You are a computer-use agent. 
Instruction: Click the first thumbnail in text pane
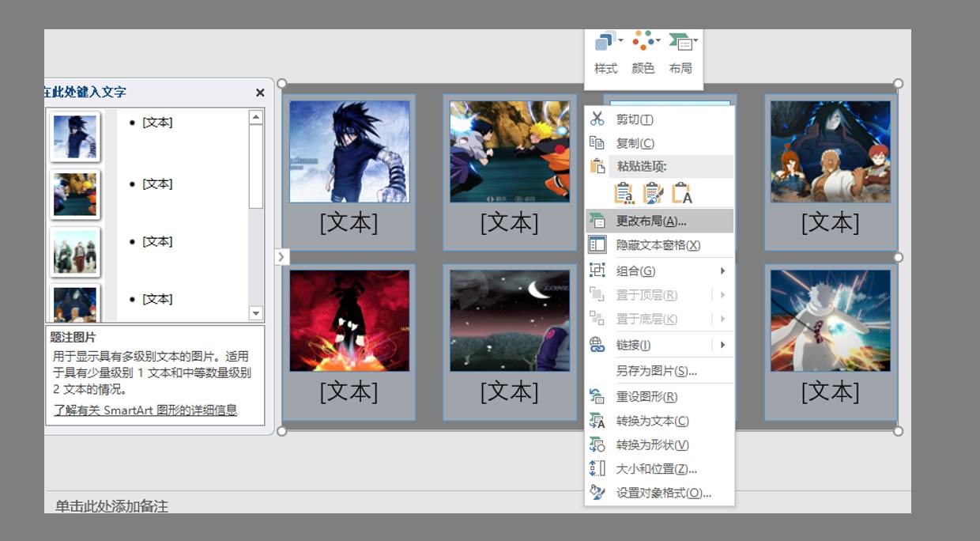(x=75, y=137)
